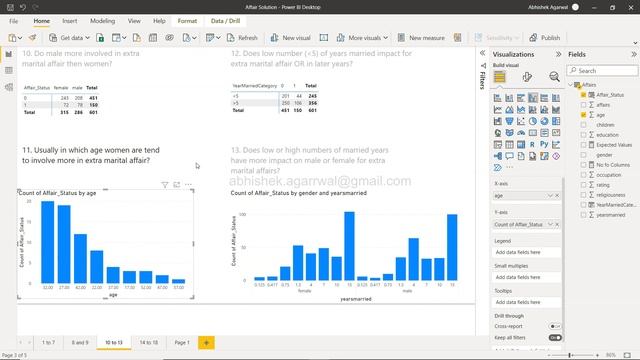The image size is (640, 360).
Task: Click the Excel workbook icon in ribbon
Action: point(100,38)
